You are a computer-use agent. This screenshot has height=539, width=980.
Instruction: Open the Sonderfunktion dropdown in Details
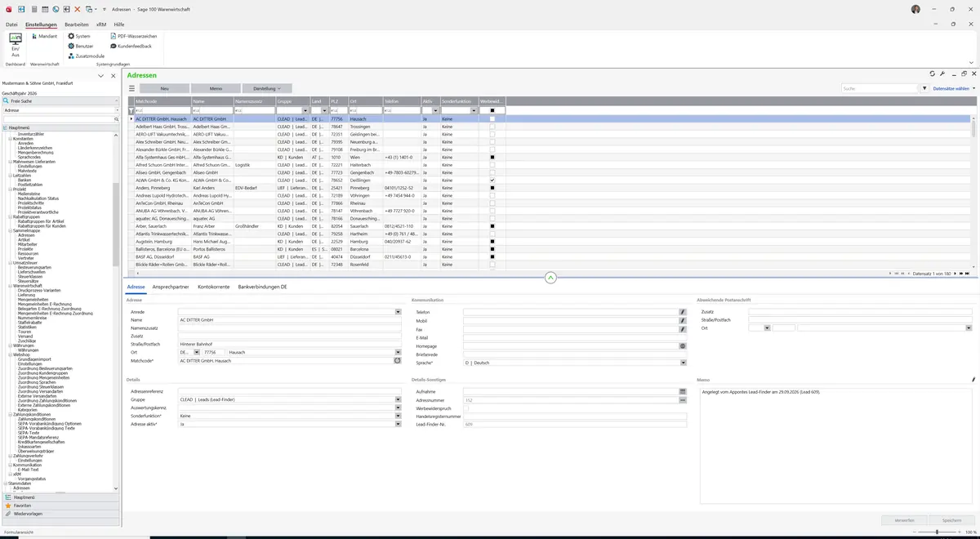[x=398, y=416]
